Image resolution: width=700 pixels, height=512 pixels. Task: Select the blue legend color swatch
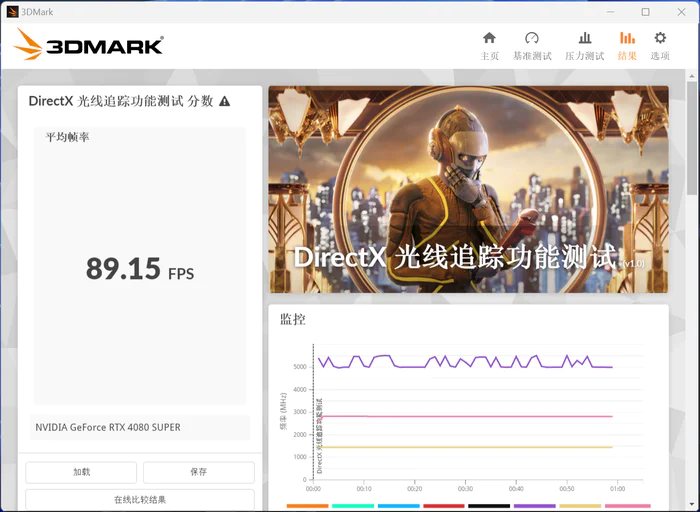[x=398, y=506]
